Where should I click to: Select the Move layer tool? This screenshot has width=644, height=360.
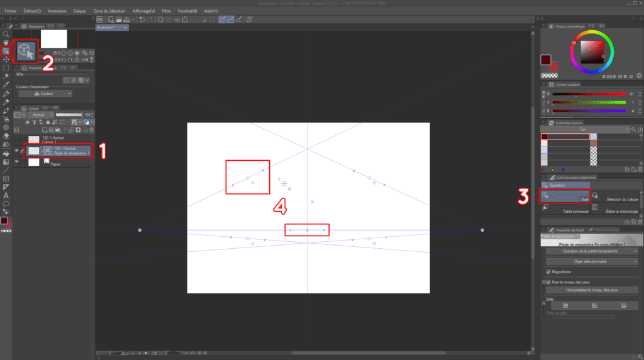click(x=6, y=60)
